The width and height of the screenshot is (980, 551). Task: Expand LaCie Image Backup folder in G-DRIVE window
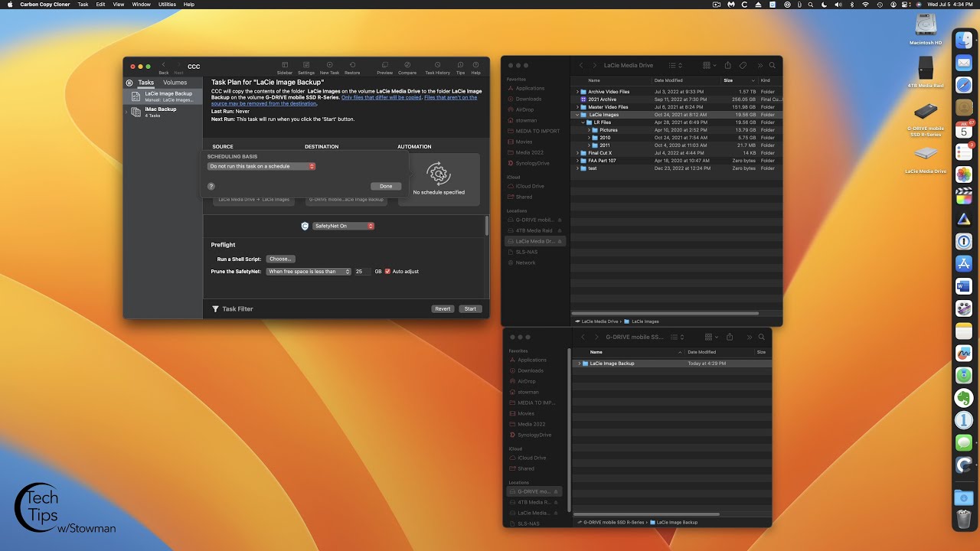pyautogui.click(x=579, y=364)
